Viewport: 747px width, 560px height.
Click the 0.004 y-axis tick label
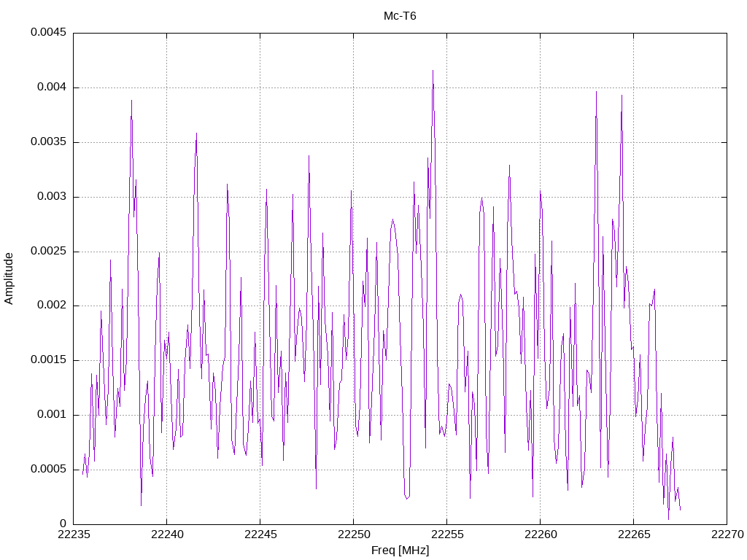(52, 87)
